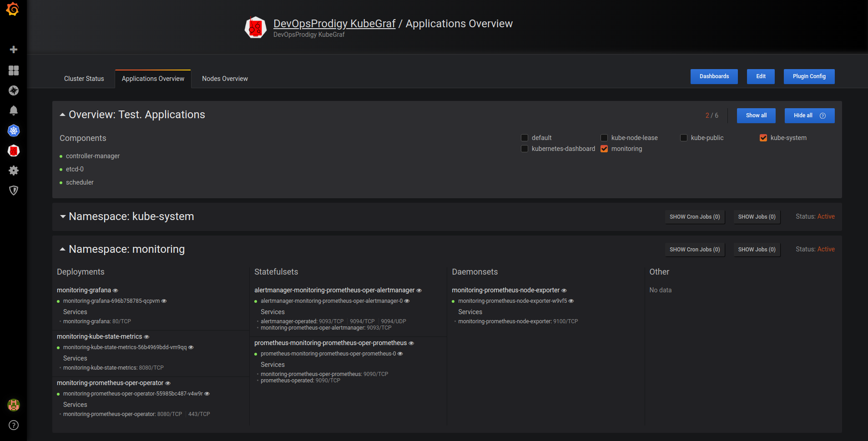Open the Help question mark icon
868x441 pixels.
[13, 425]
